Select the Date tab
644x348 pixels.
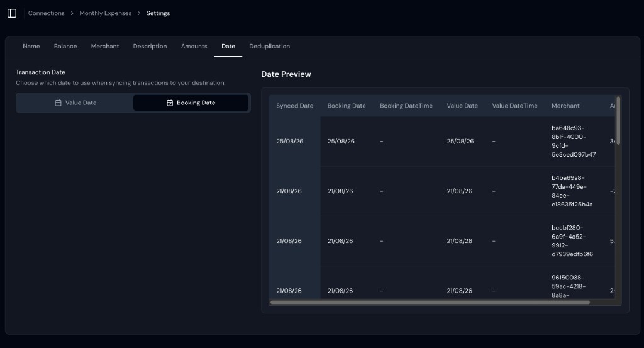point(228,46)
